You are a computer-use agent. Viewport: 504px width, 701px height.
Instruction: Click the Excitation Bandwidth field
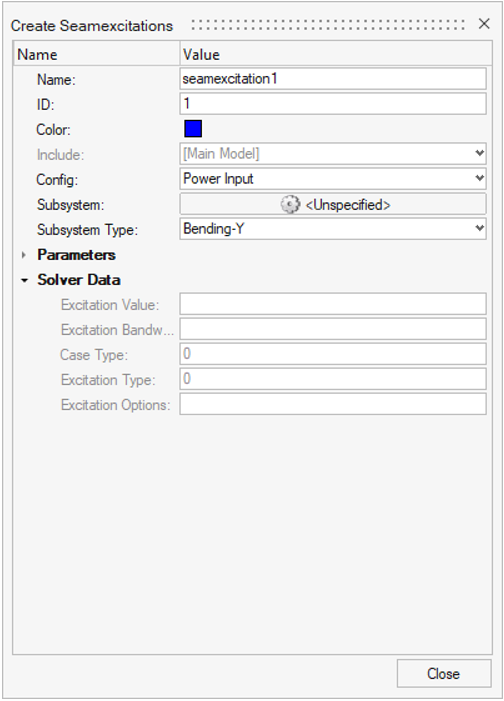pos(333,329)
